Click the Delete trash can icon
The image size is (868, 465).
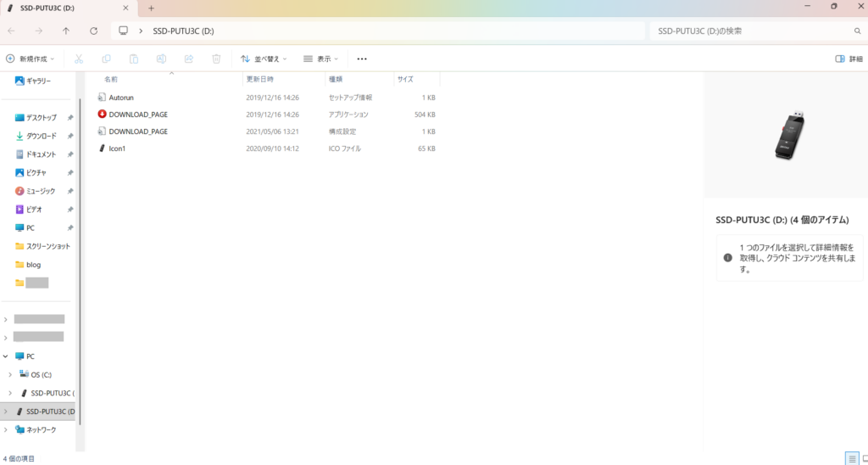(x=216, y=59)
